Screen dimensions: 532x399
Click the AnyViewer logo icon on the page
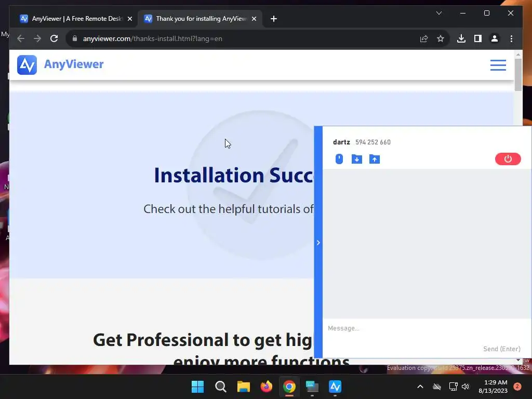(27, 65)
